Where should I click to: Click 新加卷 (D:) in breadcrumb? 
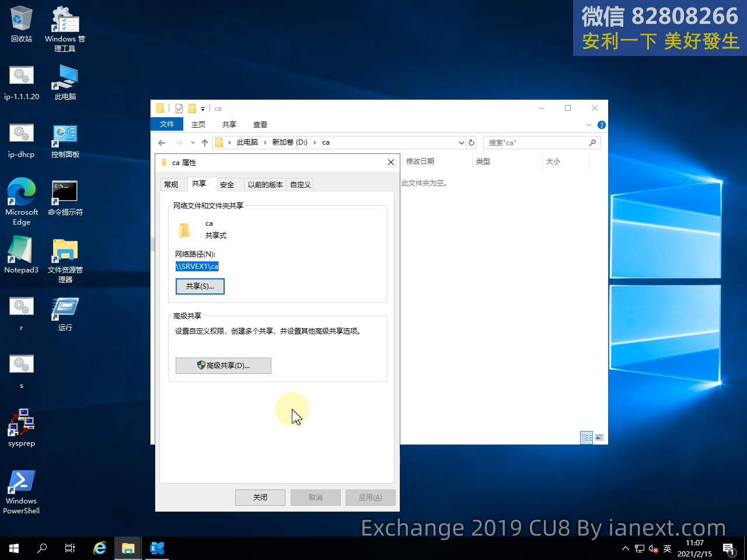[x=289, y=142]
